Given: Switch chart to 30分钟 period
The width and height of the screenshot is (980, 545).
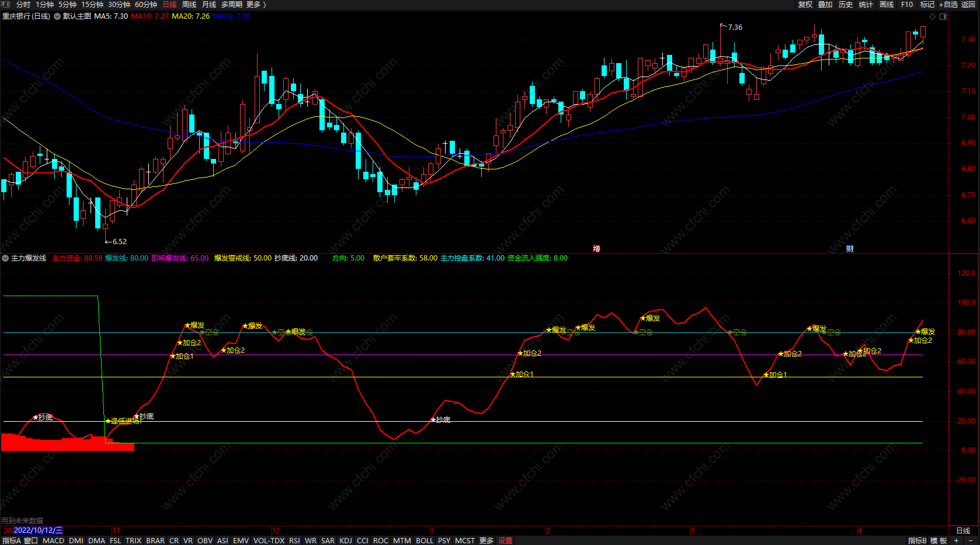Looking at the screenshot, I should pos(119,4).
